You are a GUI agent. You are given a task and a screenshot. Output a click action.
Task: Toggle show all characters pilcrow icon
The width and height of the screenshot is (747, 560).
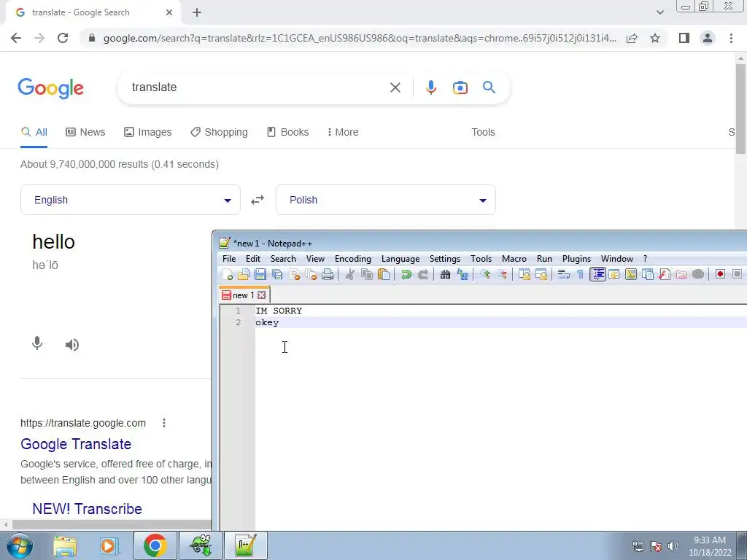(580, 274)
